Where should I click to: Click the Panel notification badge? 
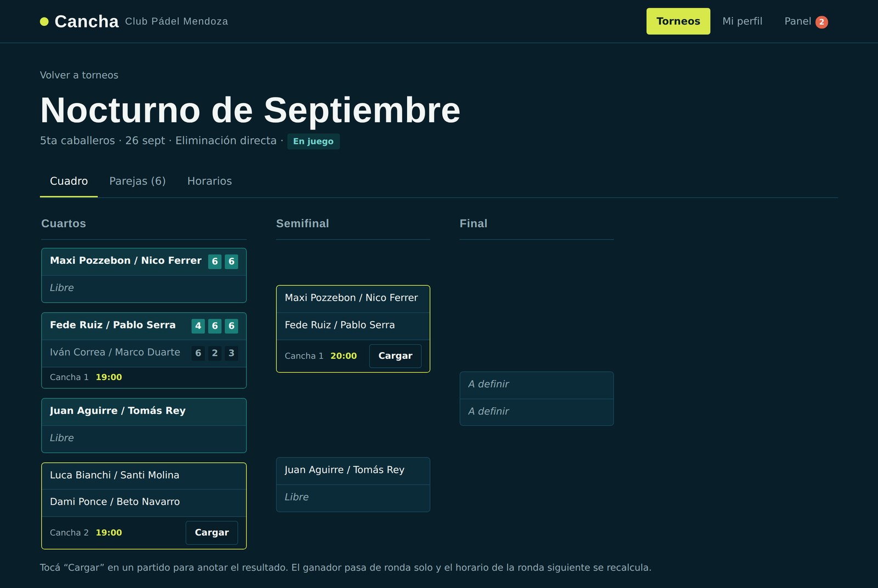[x=821, y=22]
